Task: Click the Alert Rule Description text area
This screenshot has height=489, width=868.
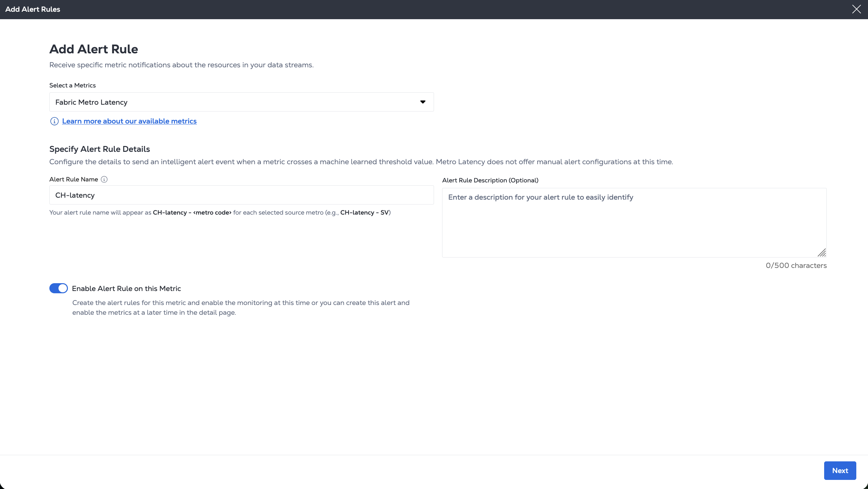Action: point(634,223)
